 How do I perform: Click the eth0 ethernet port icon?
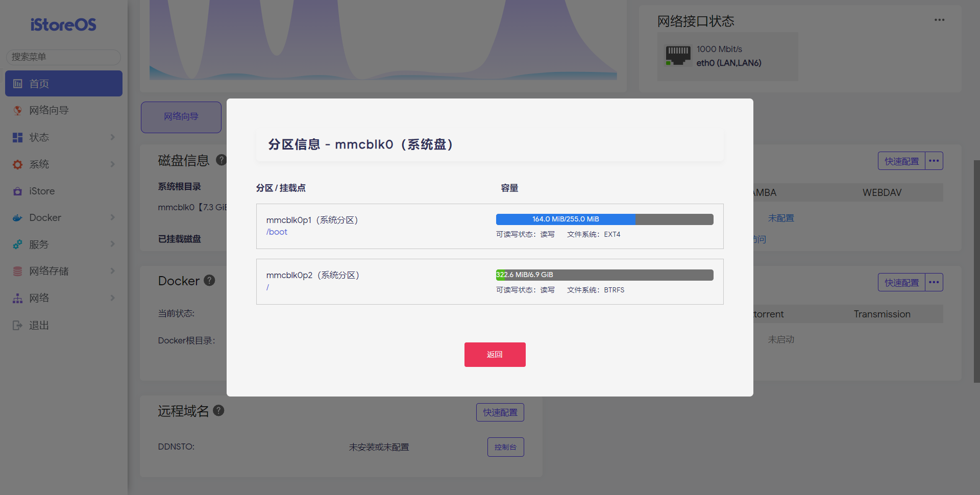pos(678,55)
